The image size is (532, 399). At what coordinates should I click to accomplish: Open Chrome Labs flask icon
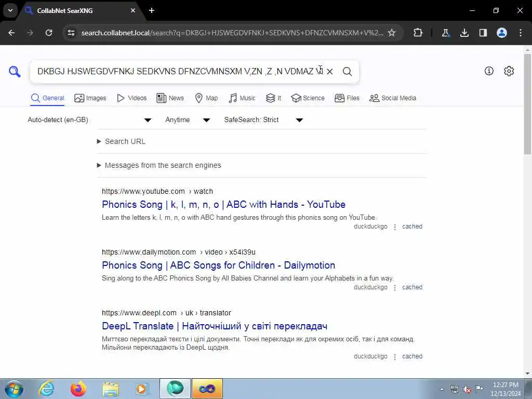tap(445, 33)
